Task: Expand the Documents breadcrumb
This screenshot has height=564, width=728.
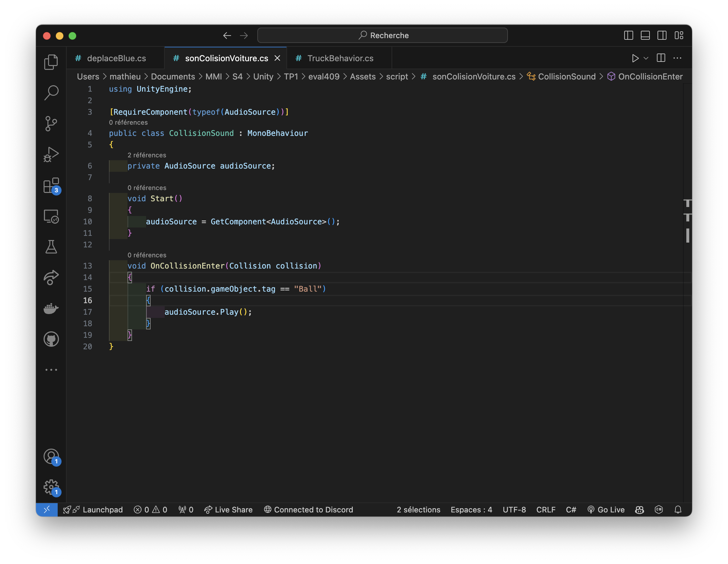Action: click(173, 77)
